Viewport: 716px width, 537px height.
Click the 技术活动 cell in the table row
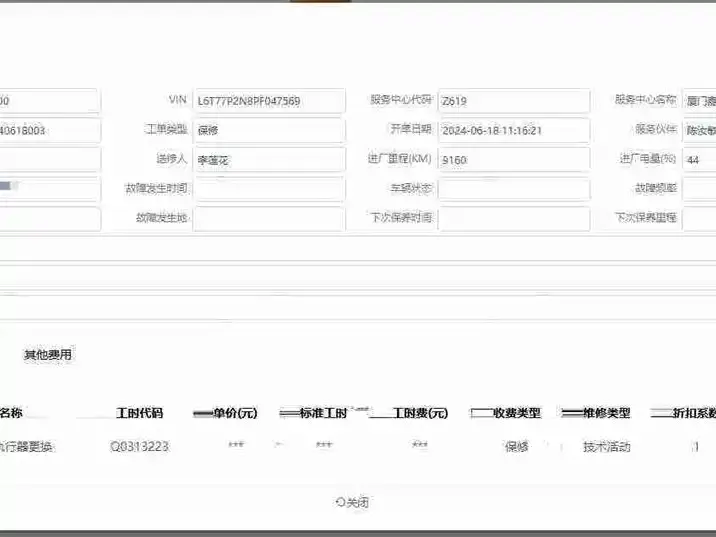[x=607, y=446]
